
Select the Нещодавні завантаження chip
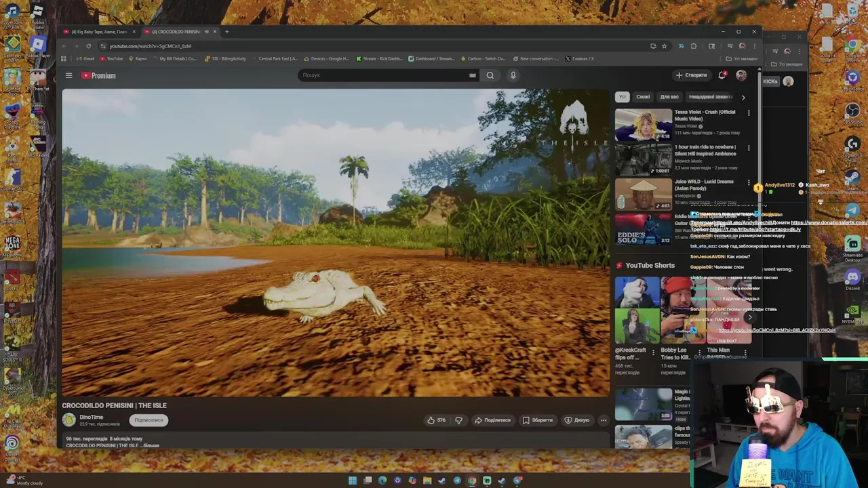coord(710,97)
